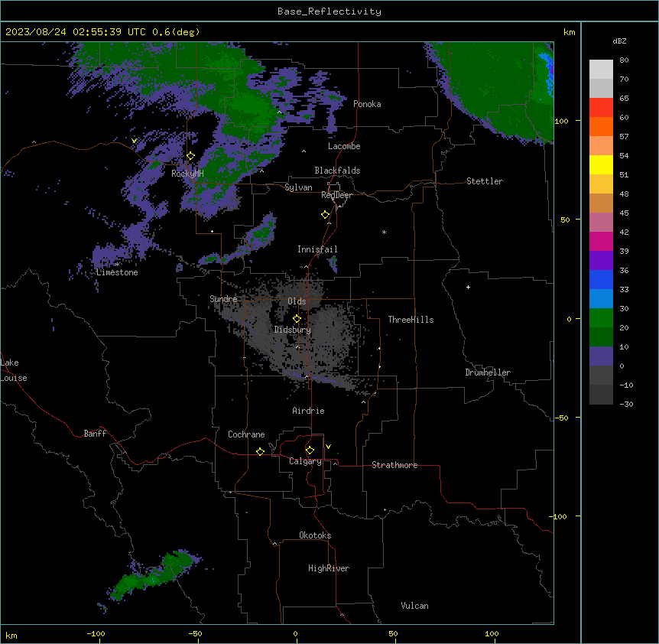Screen dimensions: 659x644
Task: Click the yellow radar site marker near Olds
Action: tap(297, 319)
